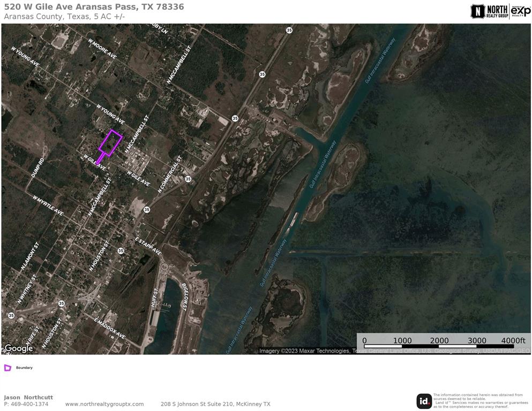Click the phone number 469-400-1374

tap(26, 404)
